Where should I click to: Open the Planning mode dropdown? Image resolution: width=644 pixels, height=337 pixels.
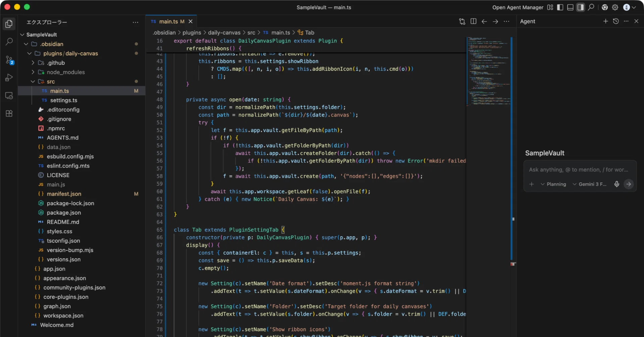coord(553,184)
